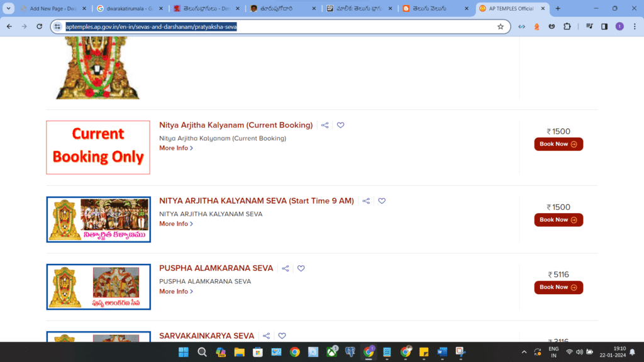
Task: View site information icon in address bar
Action: pos(57,26)
